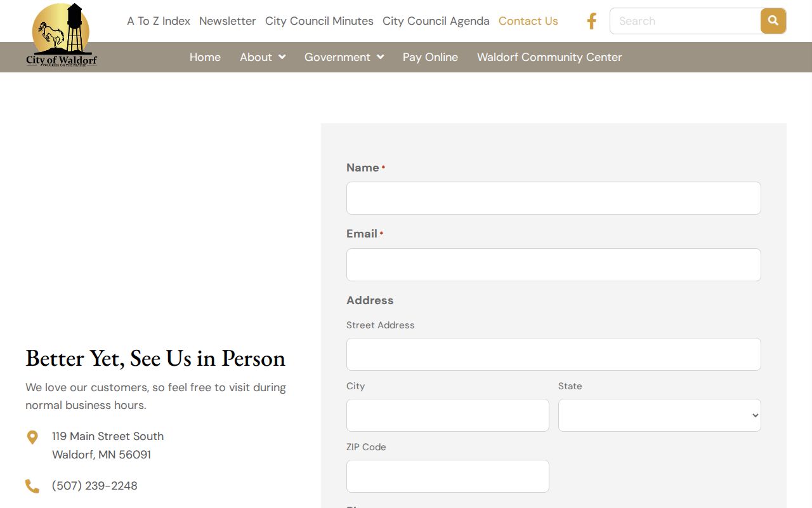Click the (507) 239-2248 phone number

[95, 486]
